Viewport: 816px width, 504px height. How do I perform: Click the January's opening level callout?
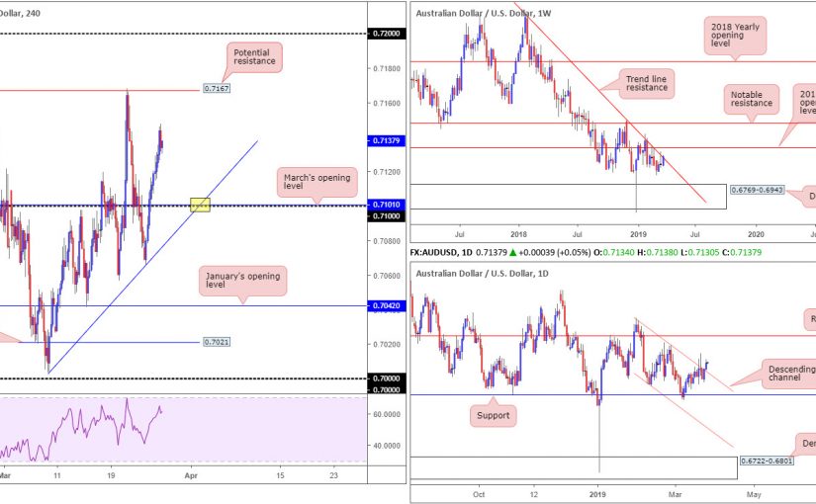242,281
